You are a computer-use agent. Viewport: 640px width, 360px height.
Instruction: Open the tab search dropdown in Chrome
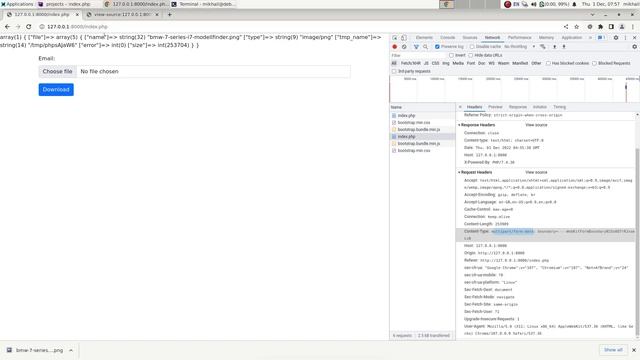point(593,14)
